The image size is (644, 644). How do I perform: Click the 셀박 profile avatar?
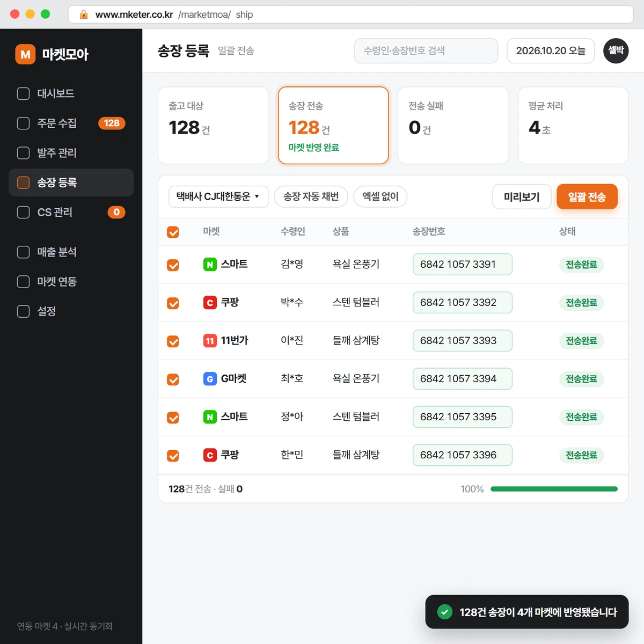tap(616, 51)
